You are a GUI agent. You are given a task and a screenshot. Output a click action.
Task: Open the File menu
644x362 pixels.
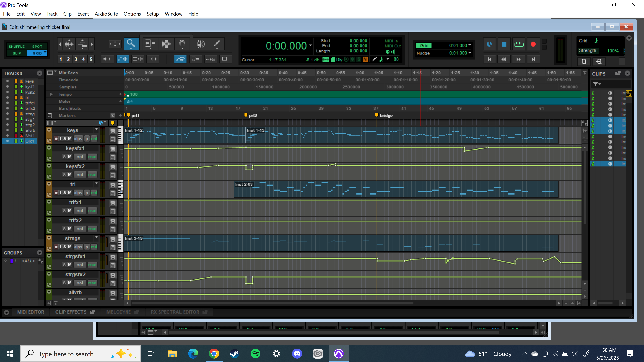point(7,14)
